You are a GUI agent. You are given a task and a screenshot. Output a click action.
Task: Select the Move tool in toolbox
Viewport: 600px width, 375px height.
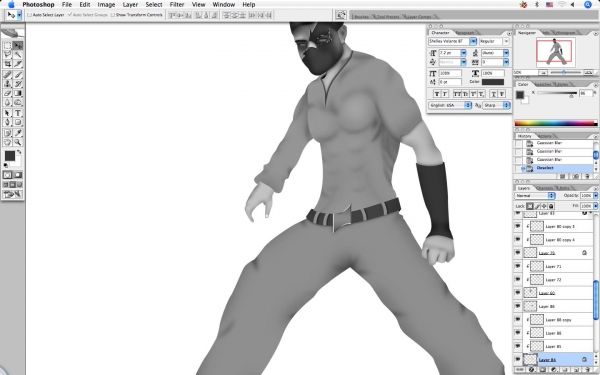click(18, 46)
